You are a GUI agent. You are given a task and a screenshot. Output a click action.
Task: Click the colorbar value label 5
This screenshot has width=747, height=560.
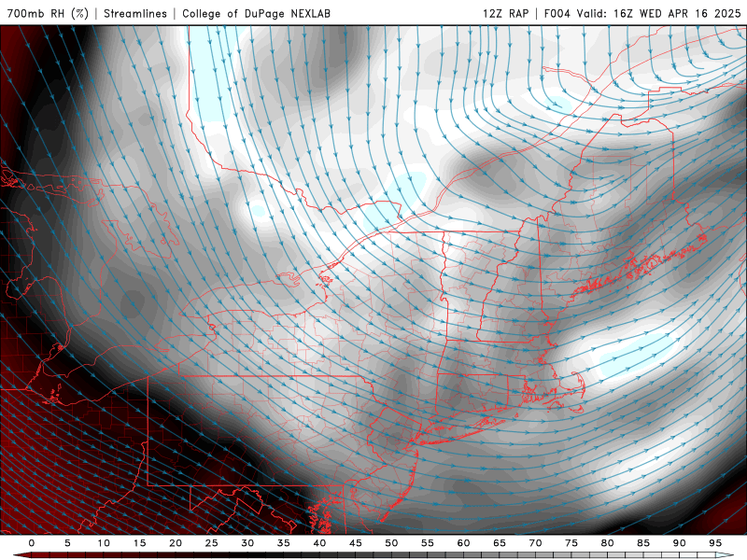[67, 543]
